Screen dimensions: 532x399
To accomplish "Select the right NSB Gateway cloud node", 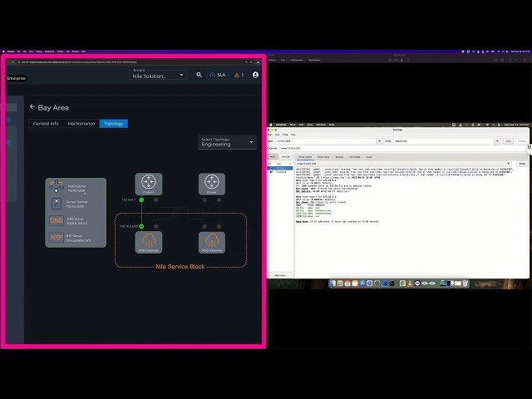I will [212, 242].
